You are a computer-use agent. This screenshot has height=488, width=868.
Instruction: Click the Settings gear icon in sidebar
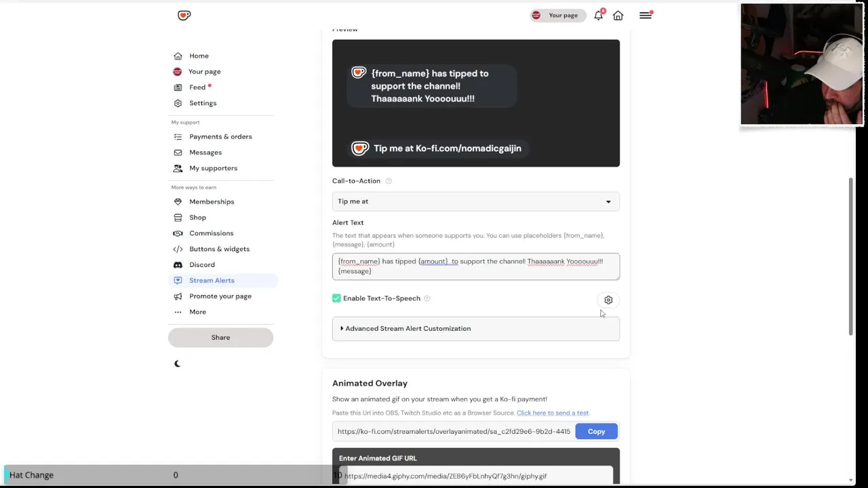[178, 103]
